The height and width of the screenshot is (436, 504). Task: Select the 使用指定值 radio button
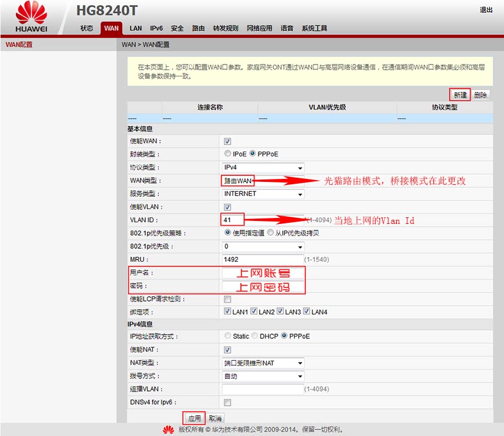(x=228, y=232)
